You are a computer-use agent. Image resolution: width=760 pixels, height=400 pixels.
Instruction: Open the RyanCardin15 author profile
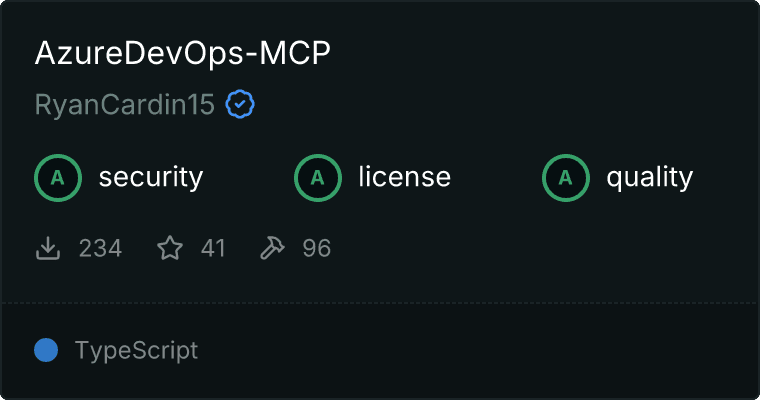coord(125,105)
